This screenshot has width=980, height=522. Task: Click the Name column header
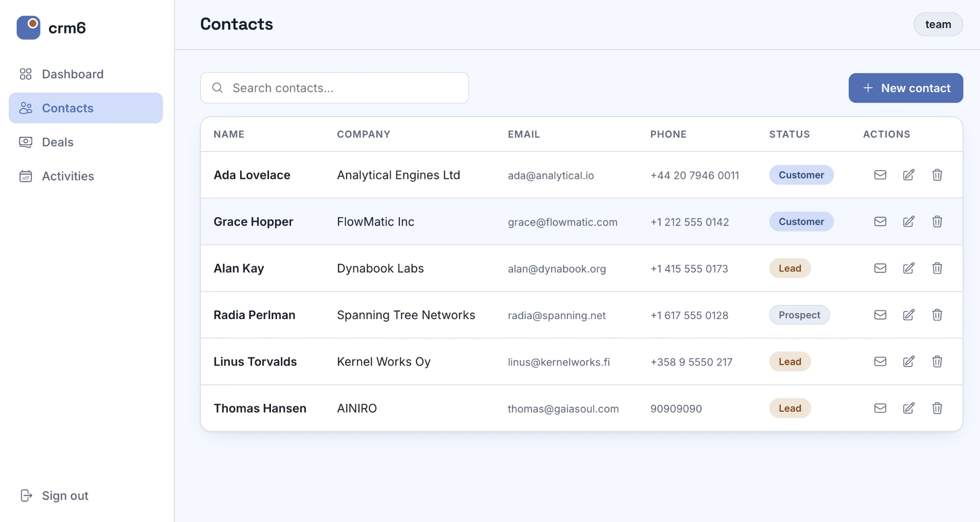coord(229,134)
